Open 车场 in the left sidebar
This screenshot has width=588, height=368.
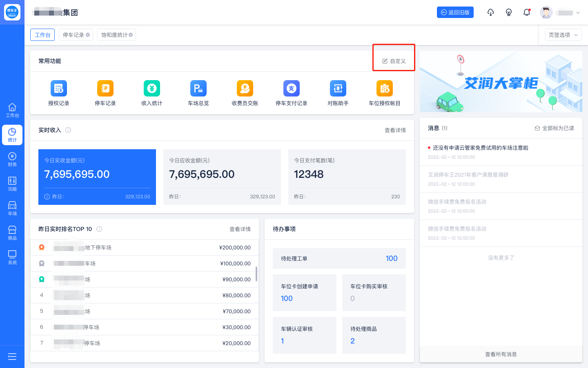pyautogui.click(x=12, y=209)
